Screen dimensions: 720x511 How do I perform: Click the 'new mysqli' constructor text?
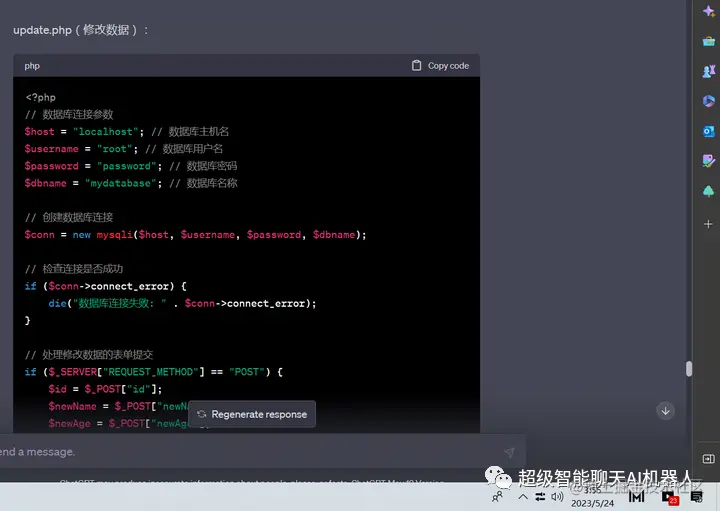click(102, 235)
